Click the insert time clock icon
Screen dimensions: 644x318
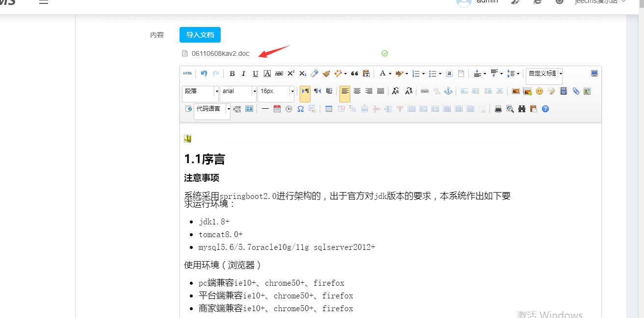point(289,109)
